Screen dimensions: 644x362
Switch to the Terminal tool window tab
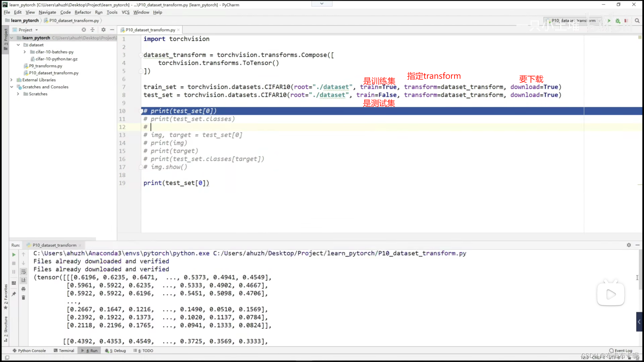tap(64, 351)
